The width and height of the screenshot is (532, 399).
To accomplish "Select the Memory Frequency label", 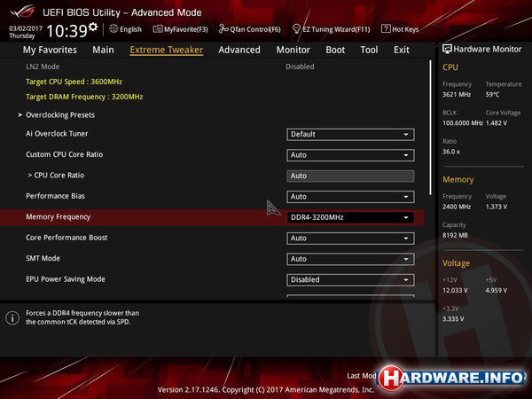I will tap(58, 217).
